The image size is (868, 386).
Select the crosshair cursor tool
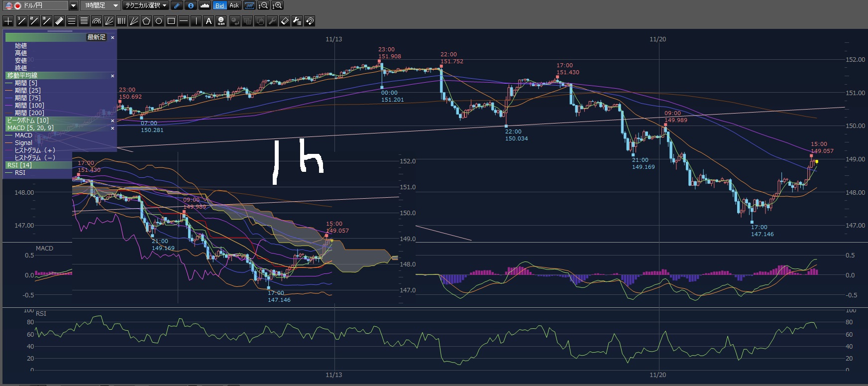8,21
